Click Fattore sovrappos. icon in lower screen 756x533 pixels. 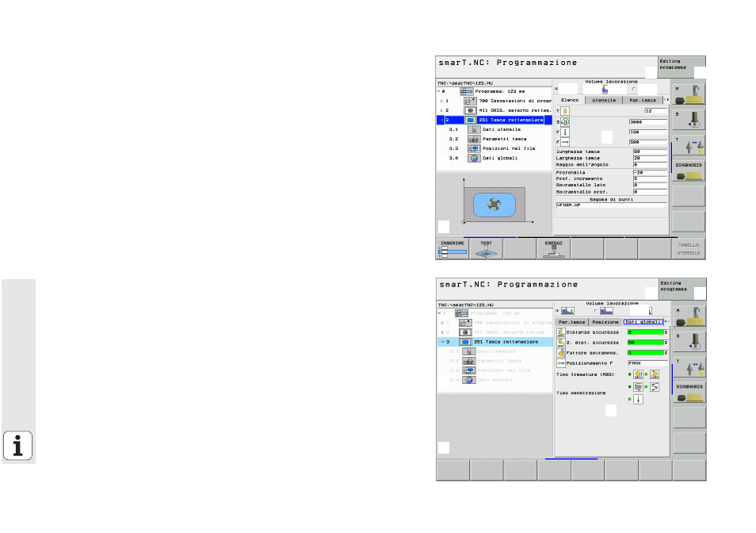[x=561, y=353]
